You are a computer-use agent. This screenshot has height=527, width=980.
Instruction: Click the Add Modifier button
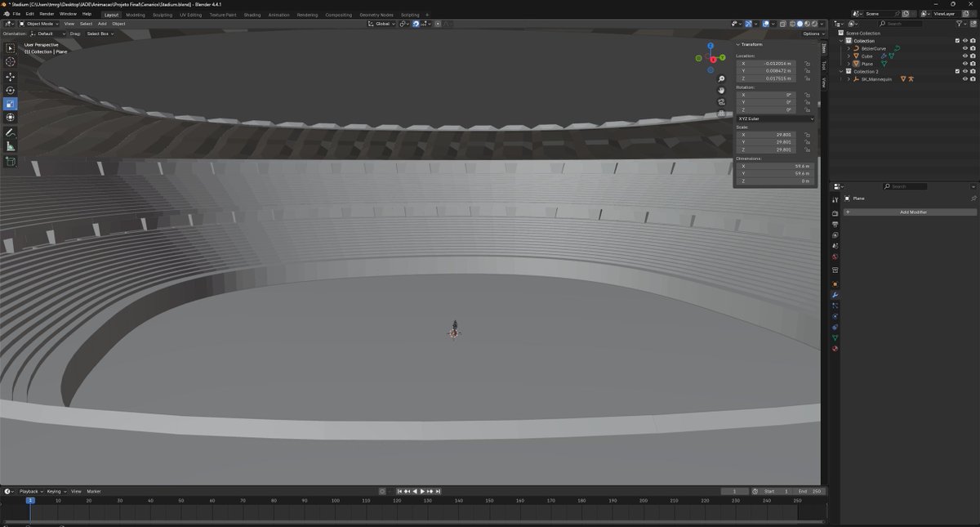point(913,212)
